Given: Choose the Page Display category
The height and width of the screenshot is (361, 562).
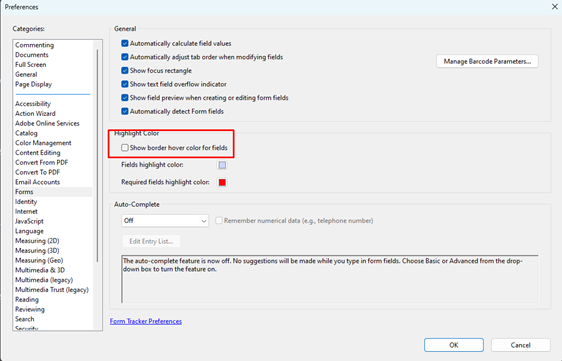Looking at the screenshot, I should (33, 84).
